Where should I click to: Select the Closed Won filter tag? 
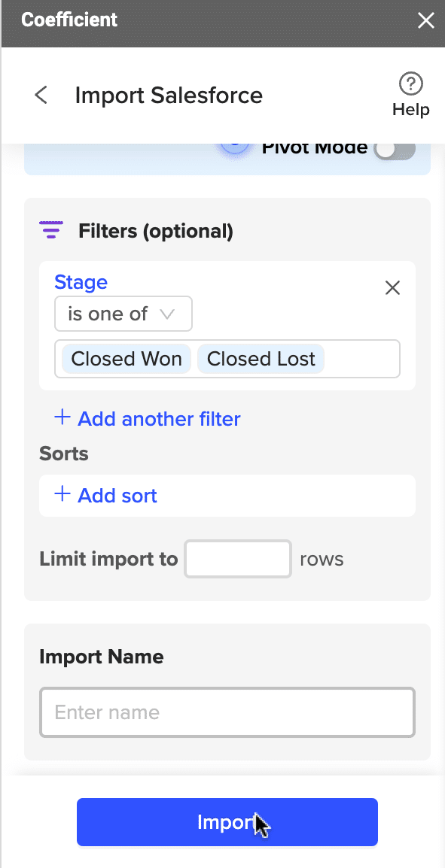pos(126,359)
